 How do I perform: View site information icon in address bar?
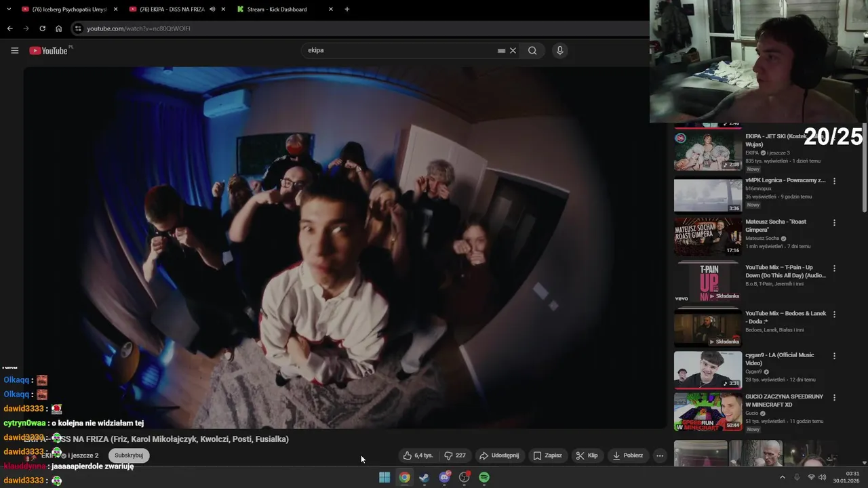click(78, 28)
